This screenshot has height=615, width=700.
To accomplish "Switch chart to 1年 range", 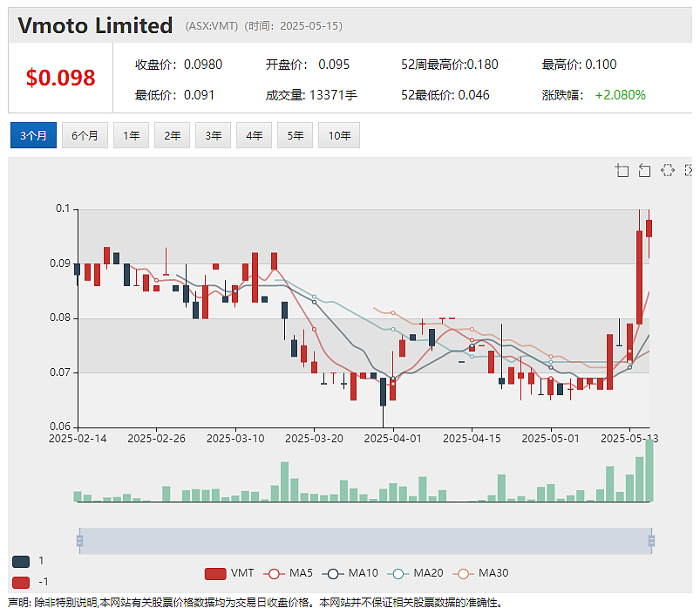I will (132, 135).
